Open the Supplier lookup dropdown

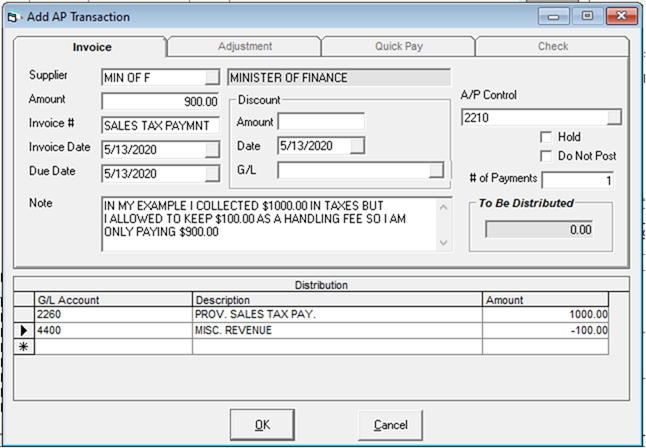pos(212,77)
